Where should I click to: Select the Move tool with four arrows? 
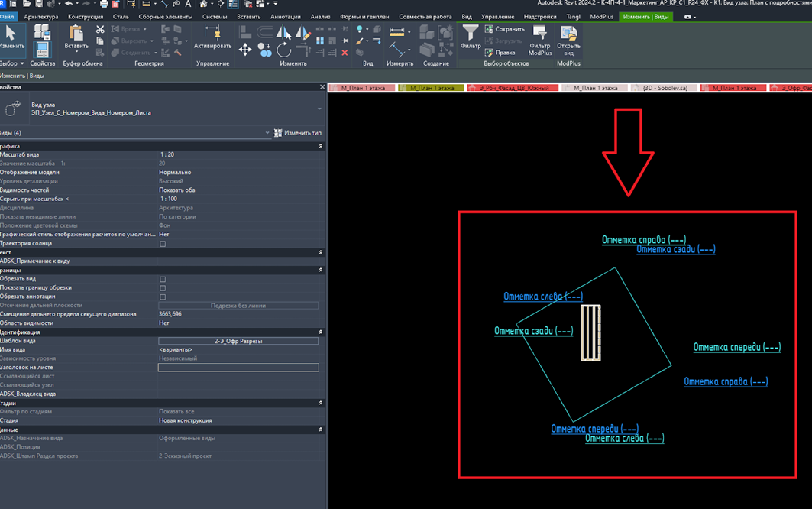[x=245, y=50]
